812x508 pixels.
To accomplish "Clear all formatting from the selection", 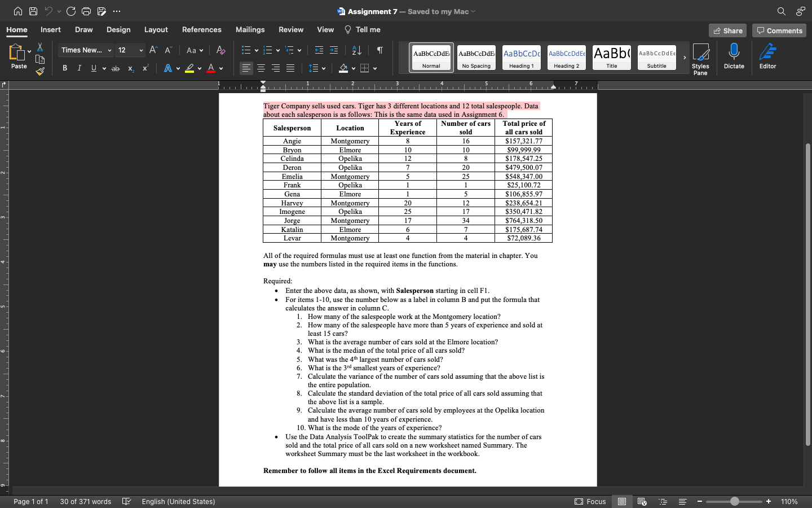I will click(221, 50).
